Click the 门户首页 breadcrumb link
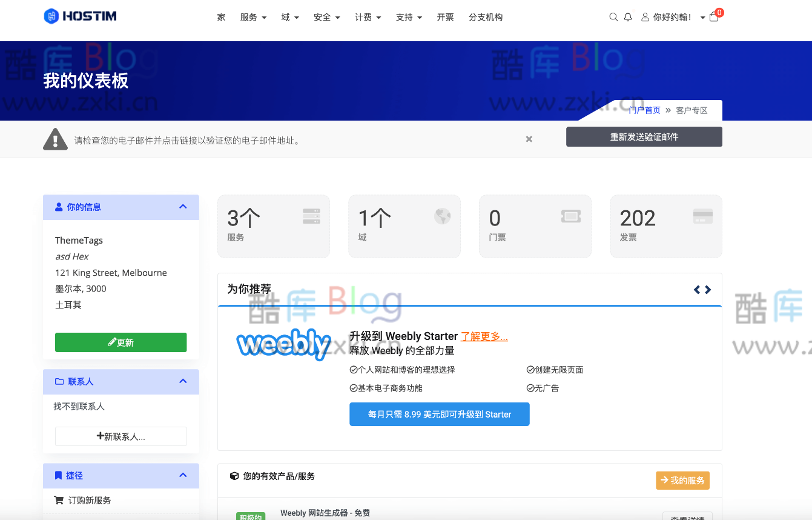812x520 pixels. point(644,110)
